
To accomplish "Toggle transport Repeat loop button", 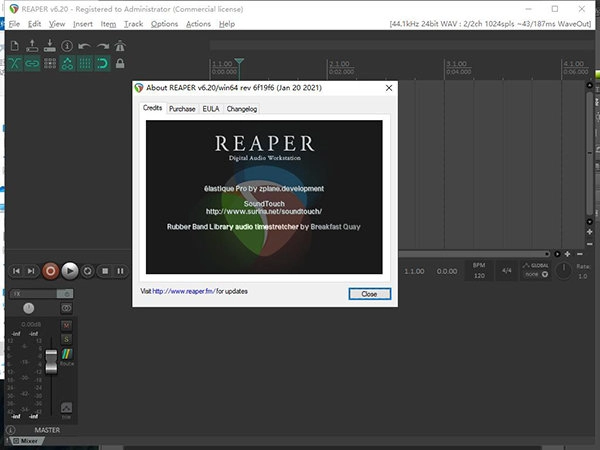I will pos(87,270).
